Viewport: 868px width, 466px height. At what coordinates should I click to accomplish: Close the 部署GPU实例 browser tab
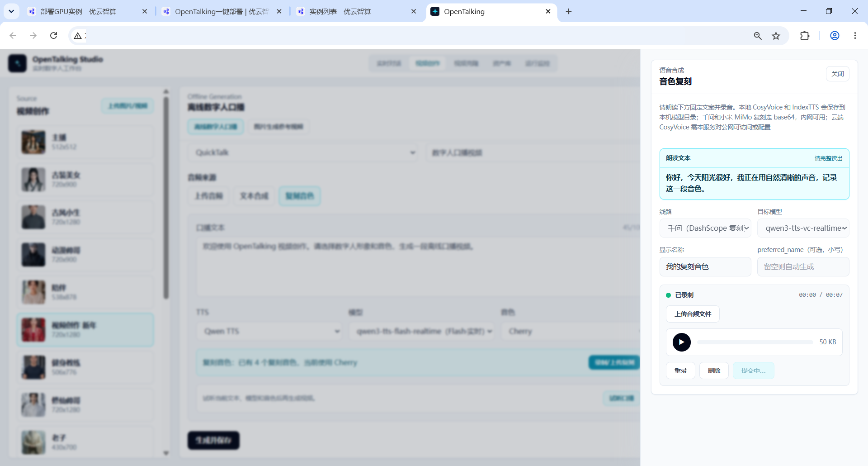145,12
